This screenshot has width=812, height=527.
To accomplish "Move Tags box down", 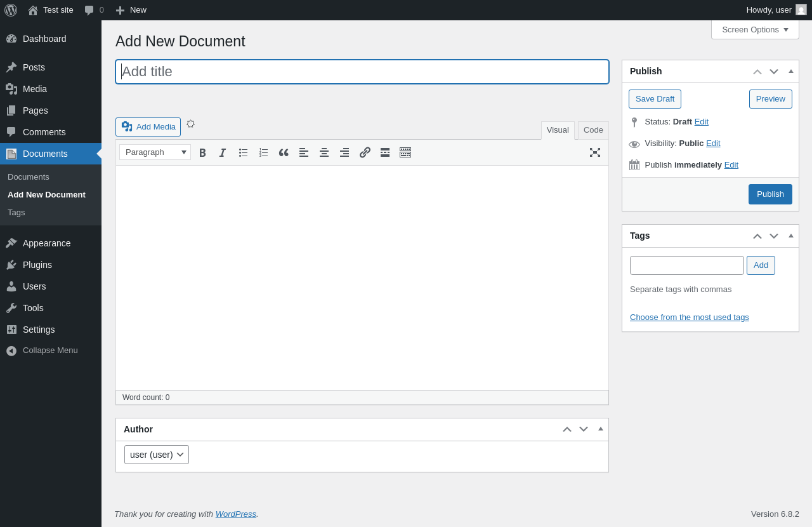I will pyautogui.click(x=774, y=236).
